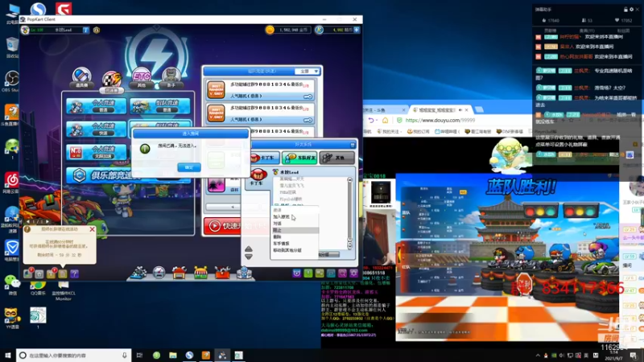The height and width of the screenshot is (362, 644).
Task: Choose delete in the friend context menu
Action: pyautogui.click(x=277, y=237)
